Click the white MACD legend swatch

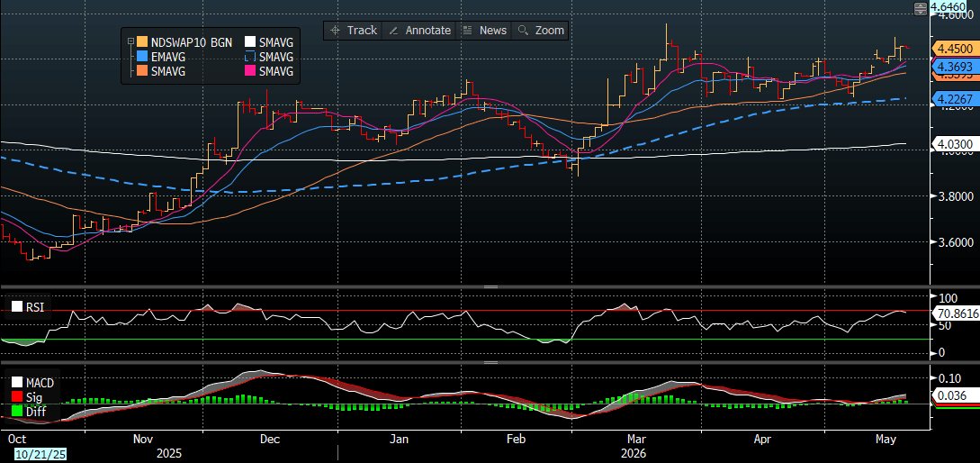17,382
